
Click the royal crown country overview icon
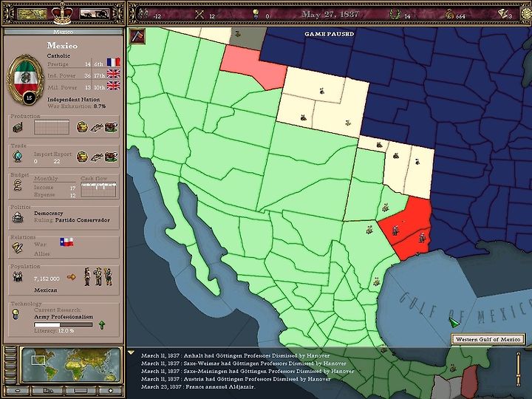click(x=62, y=13)
